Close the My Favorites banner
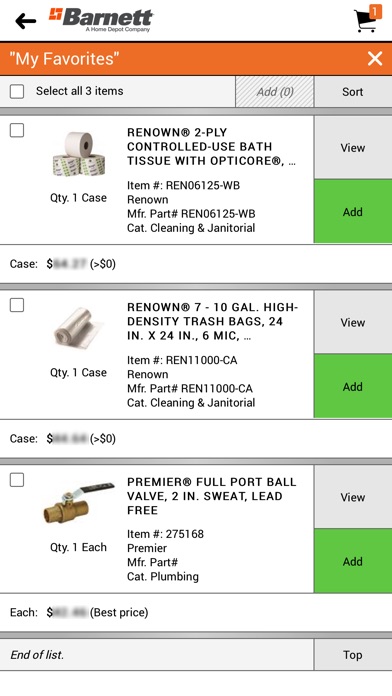This screenshot has width=392, height=696. (375, 59)
